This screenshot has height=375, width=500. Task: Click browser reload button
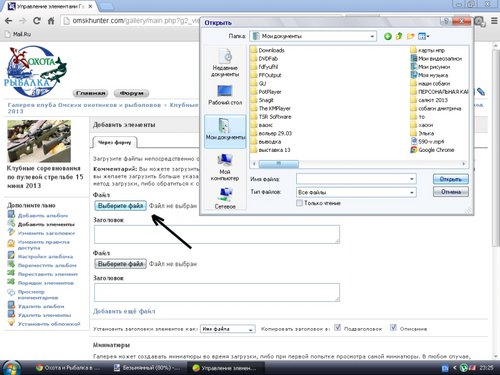[x=37, y=21]
